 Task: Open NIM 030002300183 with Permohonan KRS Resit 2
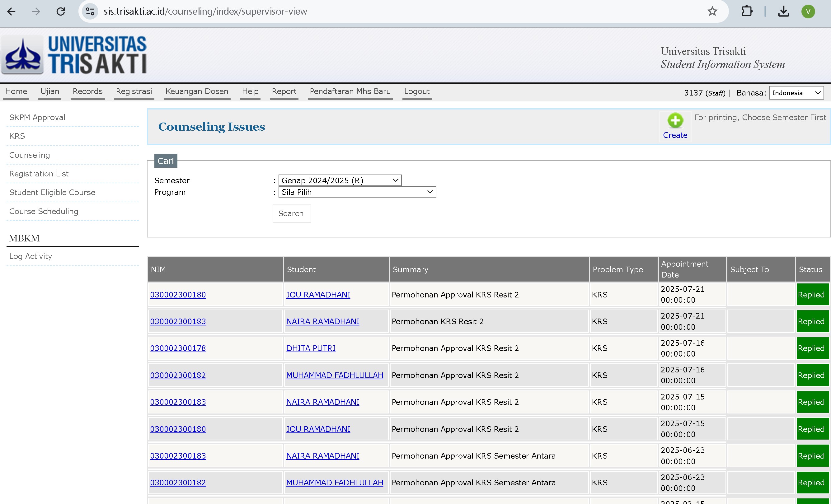[x=178, y=321]
